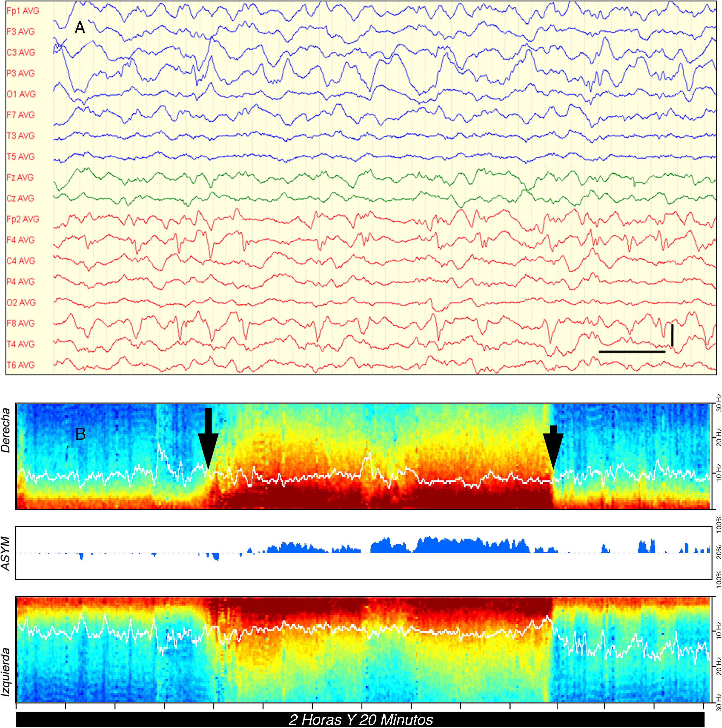Click the C3 AVG channel label

coord(21,52)
